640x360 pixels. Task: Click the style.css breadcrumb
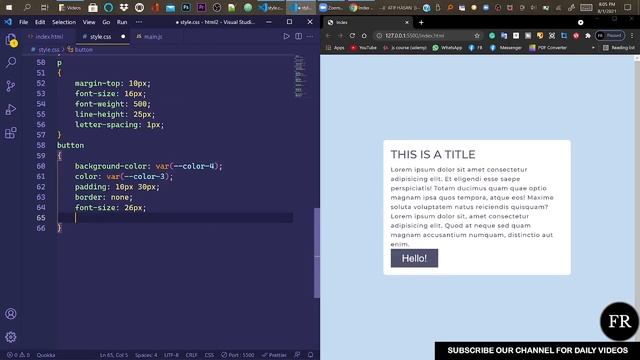(49, 49)
